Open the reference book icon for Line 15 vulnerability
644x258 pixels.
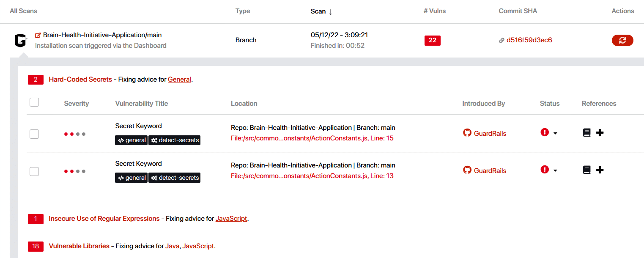point(586,133)
